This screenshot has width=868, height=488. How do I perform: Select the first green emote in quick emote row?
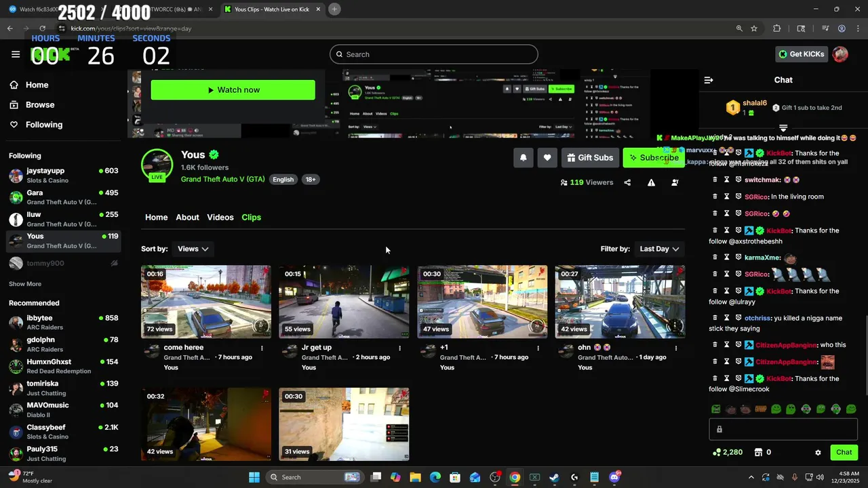[715, 409]
